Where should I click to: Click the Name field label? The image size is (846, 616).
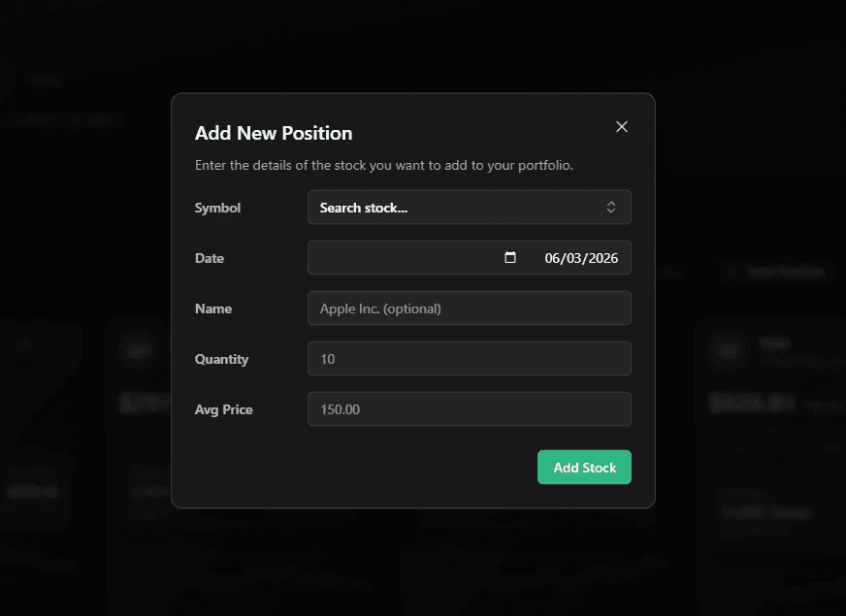click(213, 308)
